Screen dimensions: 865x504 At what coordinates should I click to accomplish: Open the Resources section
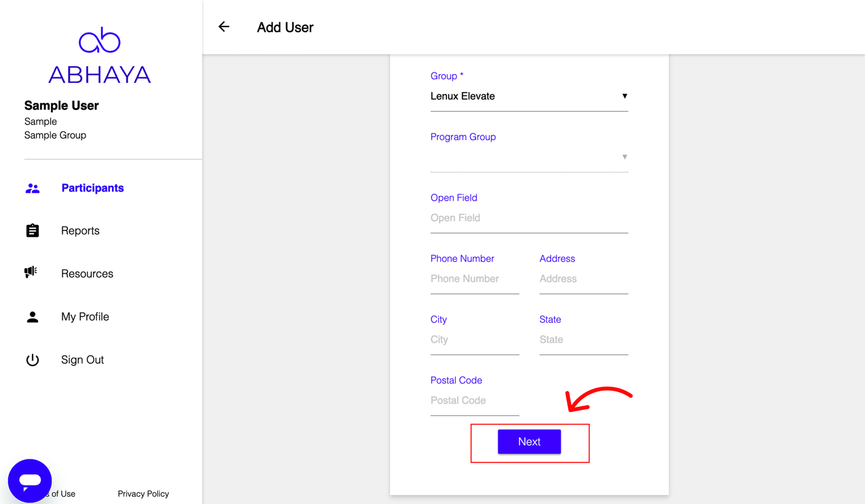87,274
